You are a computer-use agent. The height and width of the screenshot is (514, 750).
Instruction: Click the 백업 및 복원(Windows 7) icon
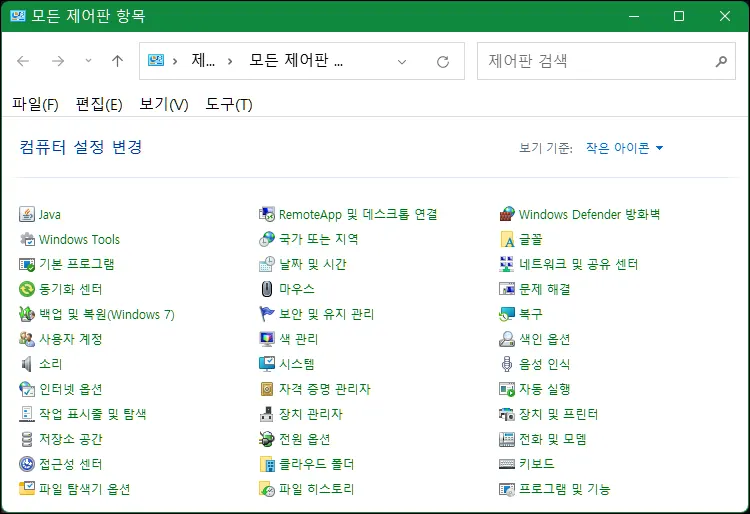click(27, 314)
